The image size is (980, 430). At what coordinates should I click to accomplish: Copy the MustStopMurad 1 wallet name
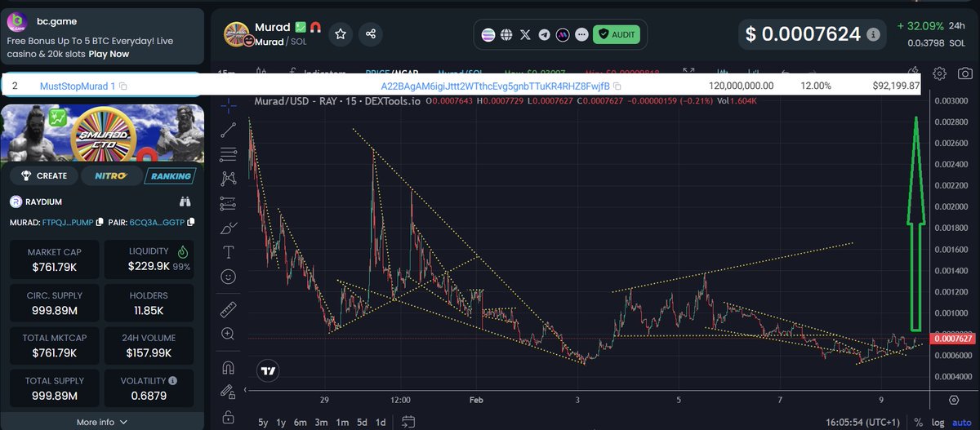(123, 86)
